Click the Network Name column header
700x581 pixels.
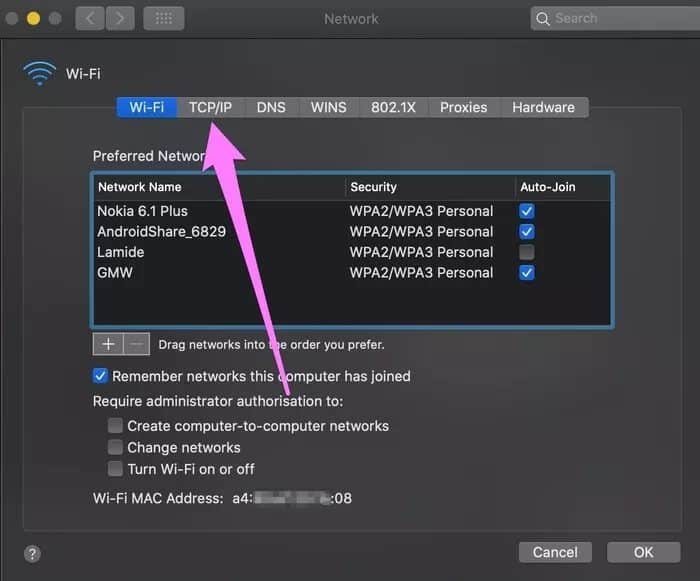pos(219,187)
